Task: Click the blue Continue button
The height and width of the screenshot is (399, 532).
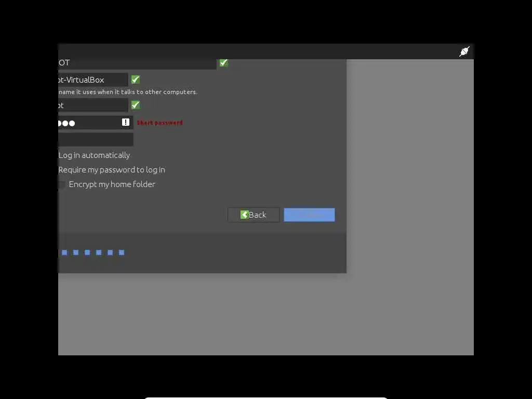Action: pos(309,215)
